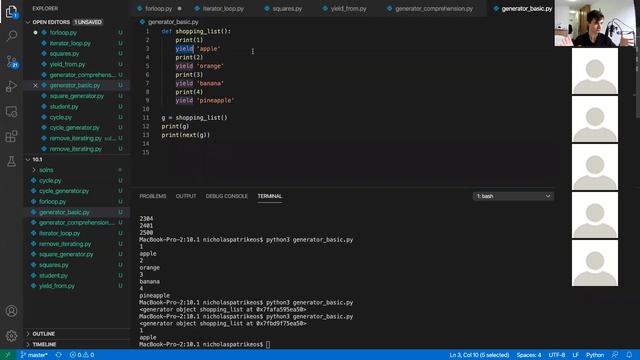Screen dimensions: 640x360
Task: Open cycle_generator.py in 10.1 folder
Action: (64, 191)
